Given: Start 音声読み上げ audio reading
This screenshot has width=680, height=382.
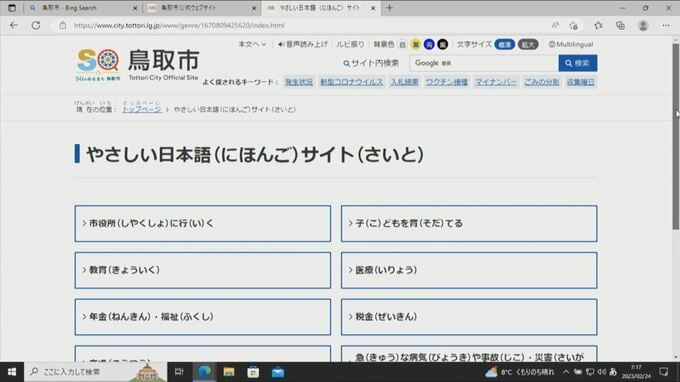Looking at the screenshot, I should pyautogui.click(x=303, y=44).
